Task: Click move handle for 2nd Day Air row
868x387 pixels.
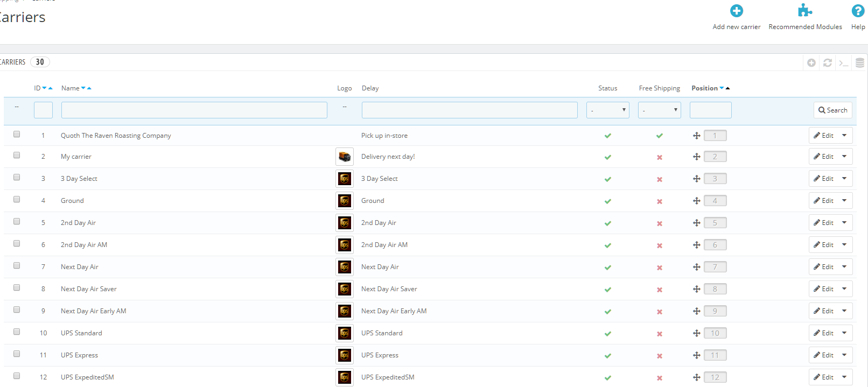Action: click(x=696, y=223)
